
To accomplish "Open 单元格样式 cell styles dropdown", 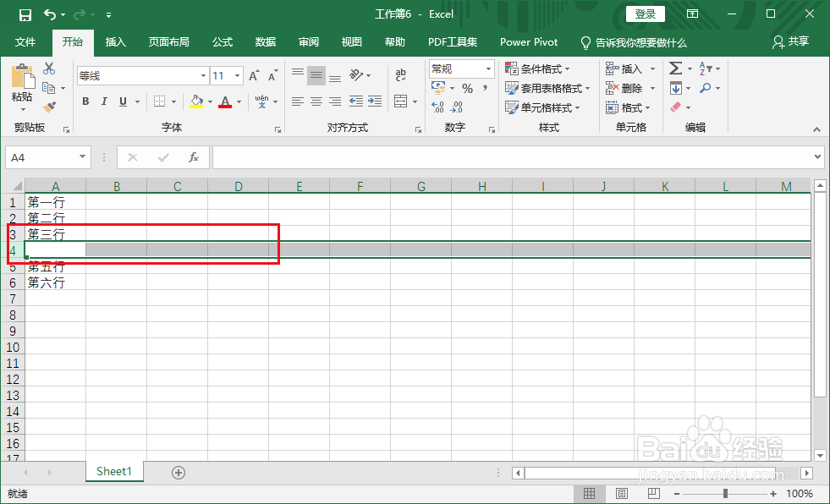I will [542, 108].
